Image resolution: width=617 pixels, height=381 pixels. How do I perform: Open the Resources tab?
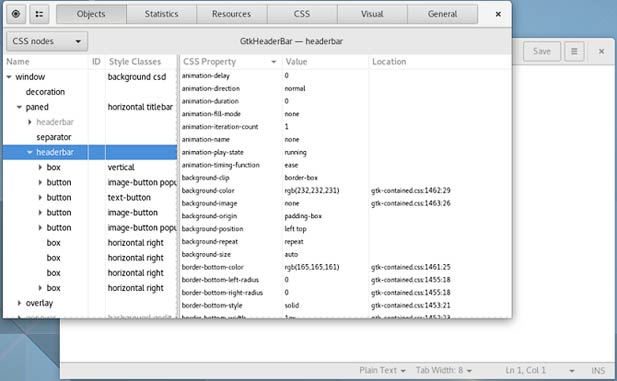(x=231, y=14)
